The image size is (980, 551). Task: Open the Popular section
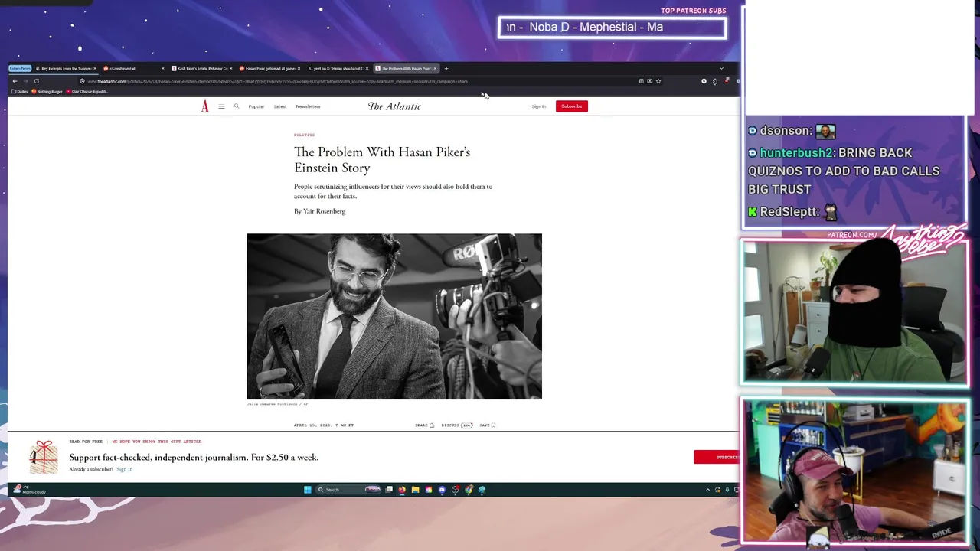(256, 106)
